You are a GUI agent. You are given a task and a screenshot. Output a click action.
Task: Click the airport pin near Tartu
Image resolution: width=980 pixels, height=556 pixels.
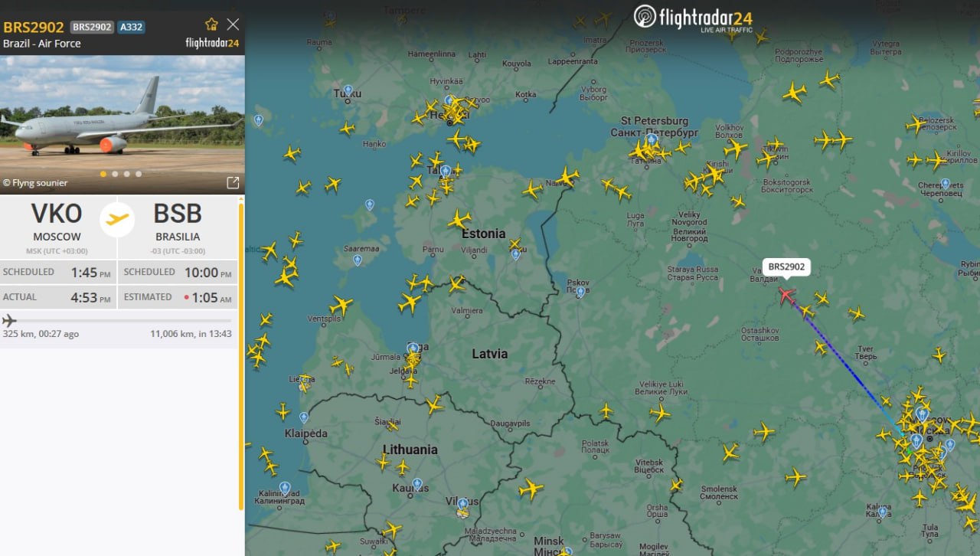click(x=516, y=254)
